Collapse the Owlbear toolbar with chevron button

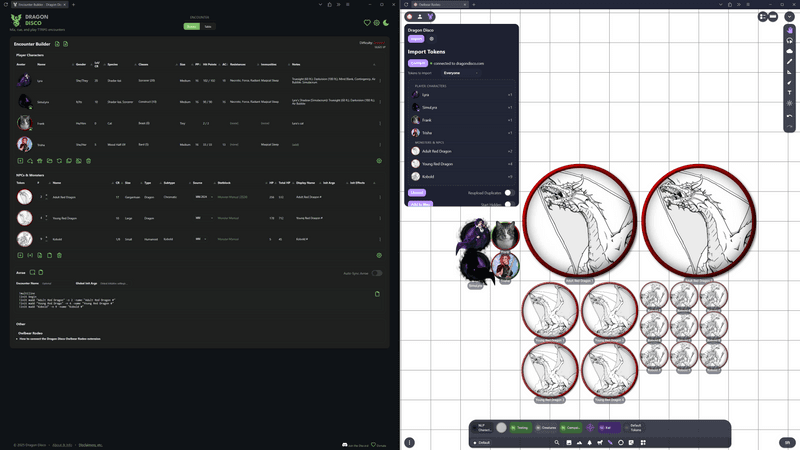(789, 17)
